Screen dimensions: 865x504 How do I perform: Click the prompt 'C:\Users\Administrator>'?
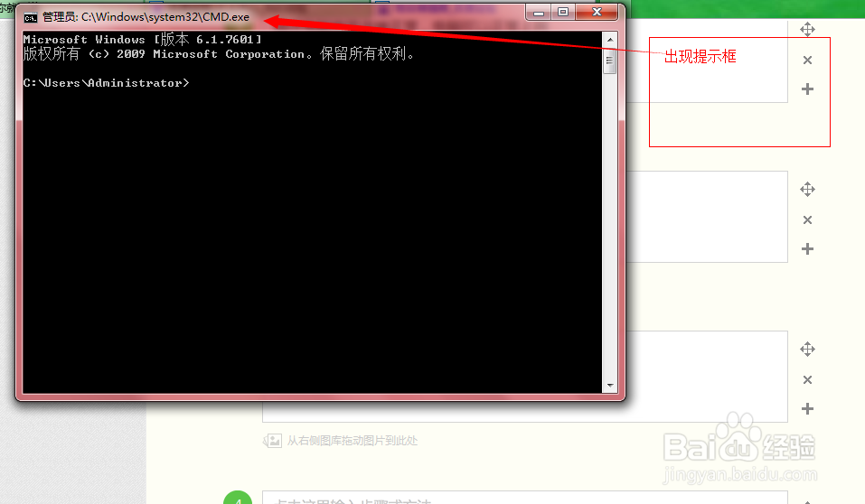pos(106,83)
